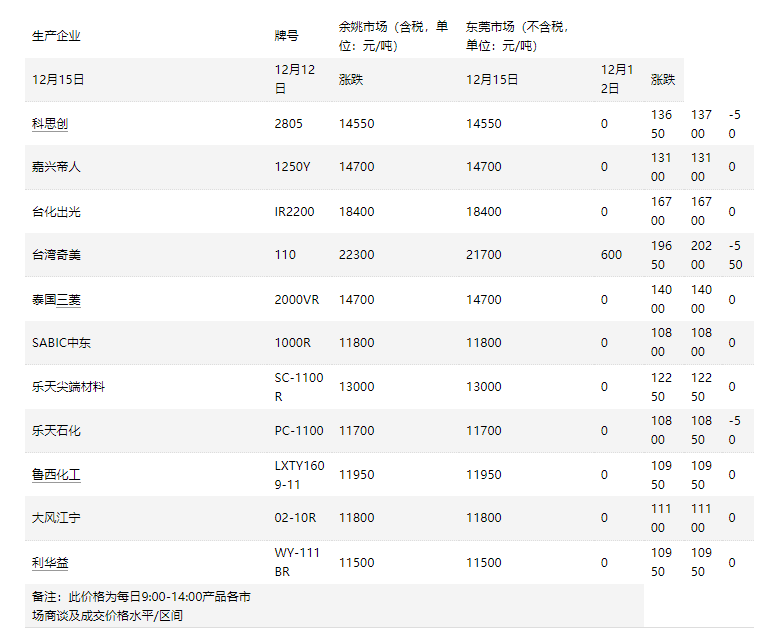
Task: Click the blue 涨跌 link beside 12月12日
Action: [x=351, y=80]
